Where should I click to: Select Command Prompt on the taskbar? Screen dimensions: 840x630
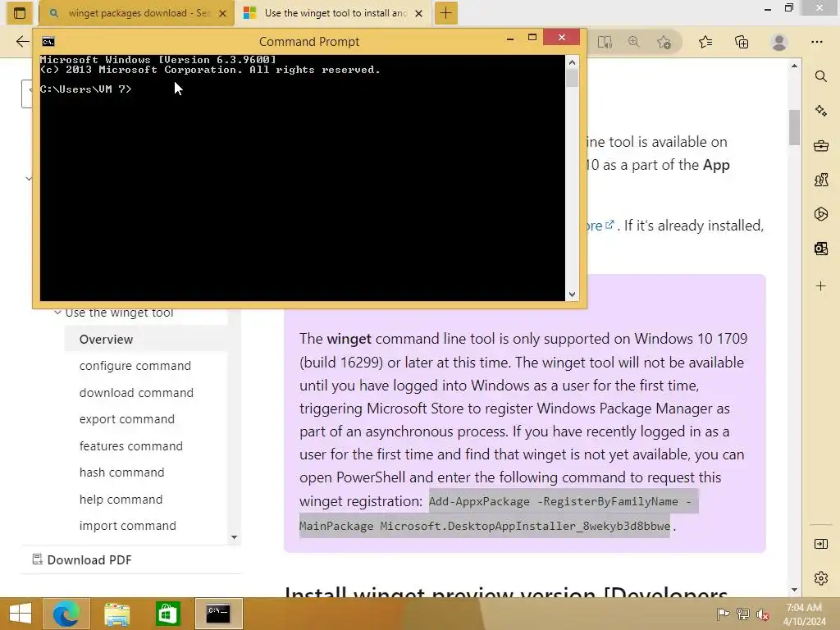pyautogui.click(x=218, y=614)
